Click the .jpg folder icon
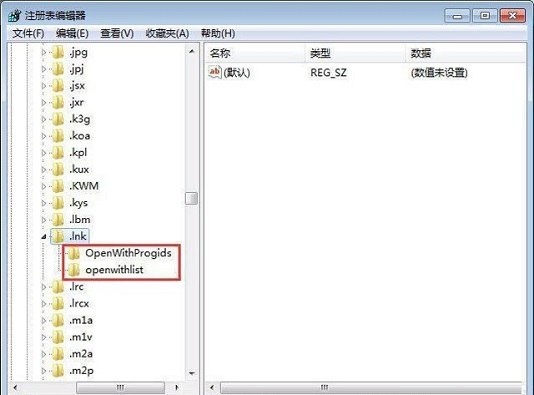This screenshot has height=395, width=534. click(58, 52)
